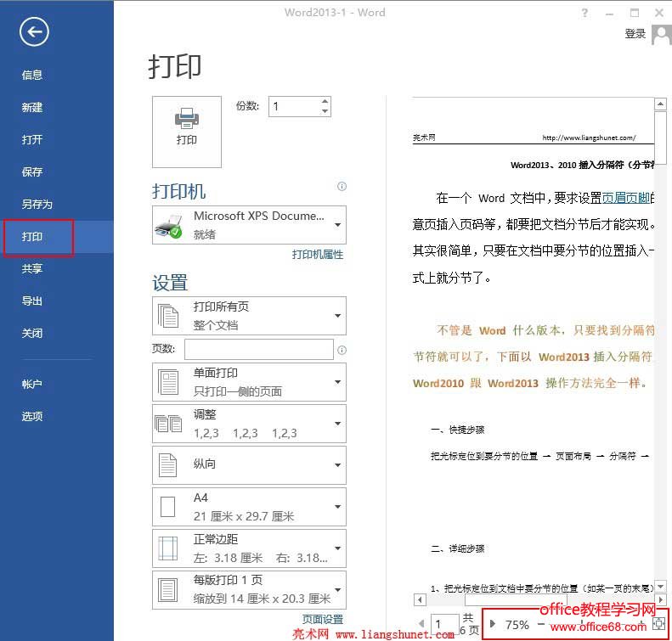Go to the next page with right triangle

(493, 624)
